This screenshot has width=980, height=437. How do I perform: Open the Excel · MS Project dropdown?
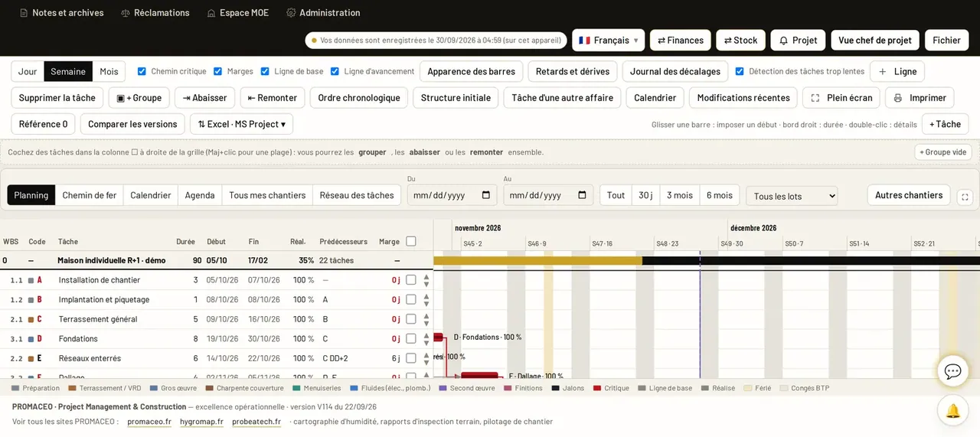coord(241,124)
